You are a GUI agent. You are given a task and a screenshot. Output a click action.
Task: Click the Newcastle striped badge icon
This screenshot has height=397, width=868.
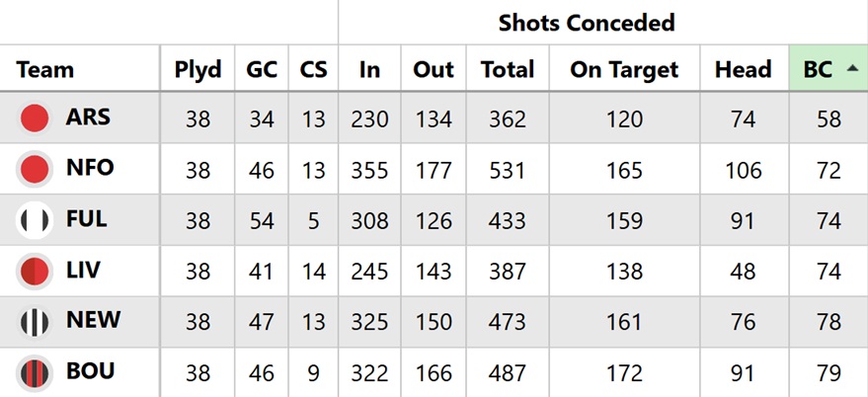coord(35,322)
